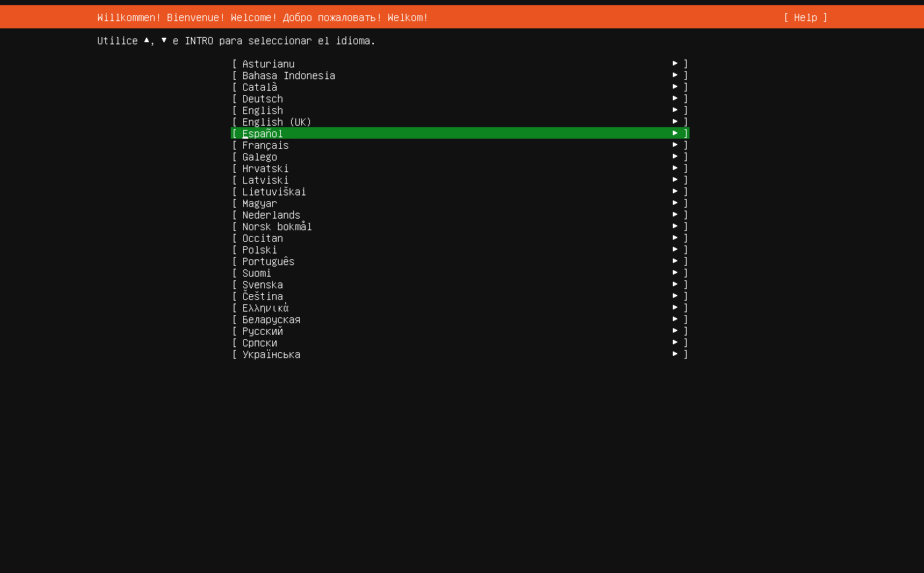The image size is (924, 573).
Task: Choose Galego language
Action: (x=460, y=157)
